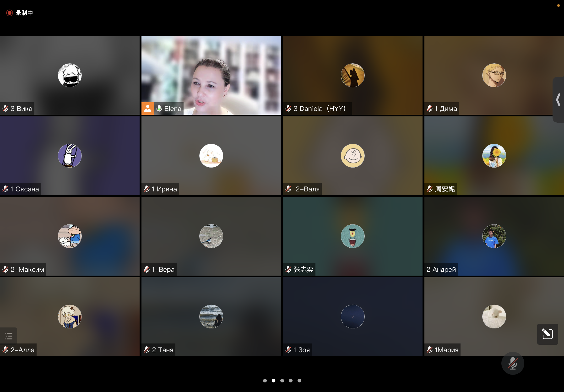Expand the side panel with the chevron handle
564x392 pixels.
click(558, 99)
